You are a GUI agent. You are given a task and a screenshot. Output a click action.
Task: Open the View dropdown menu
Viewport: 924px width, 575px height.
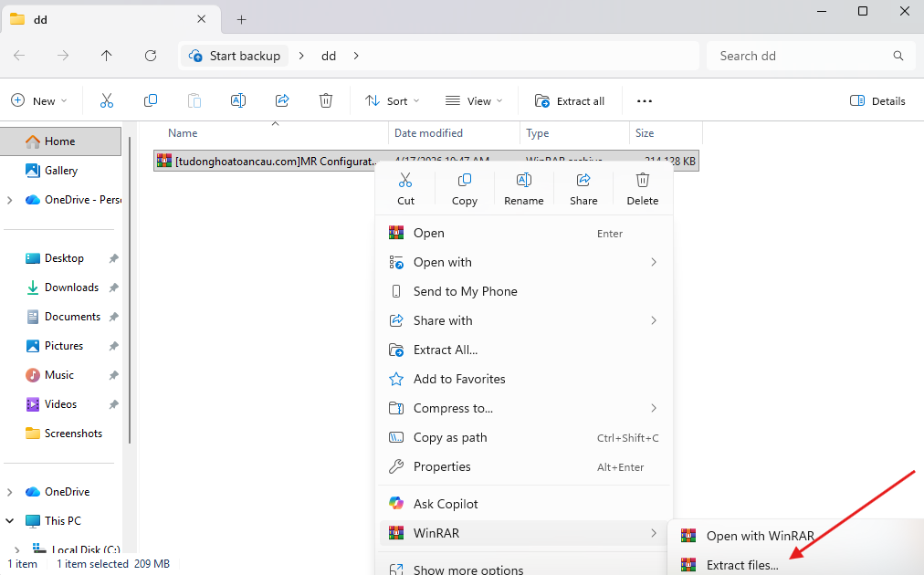475,100
